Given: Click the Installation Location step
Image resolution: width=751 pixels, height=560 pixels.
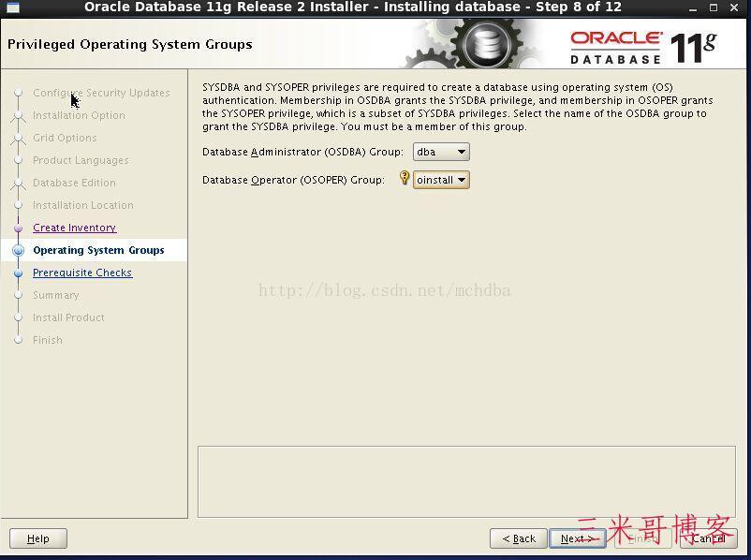Looking at the screenshot, I should (x=82, y=205).
